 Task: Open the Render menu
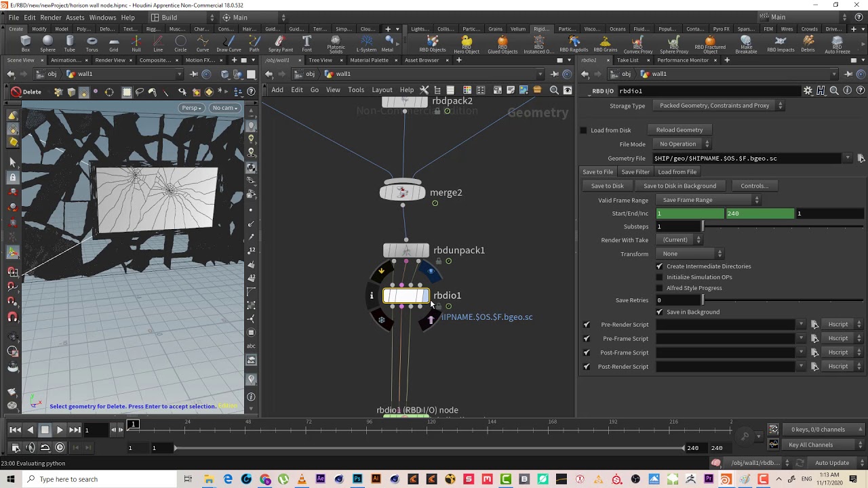pyautogui.click(x=51, y=17)
